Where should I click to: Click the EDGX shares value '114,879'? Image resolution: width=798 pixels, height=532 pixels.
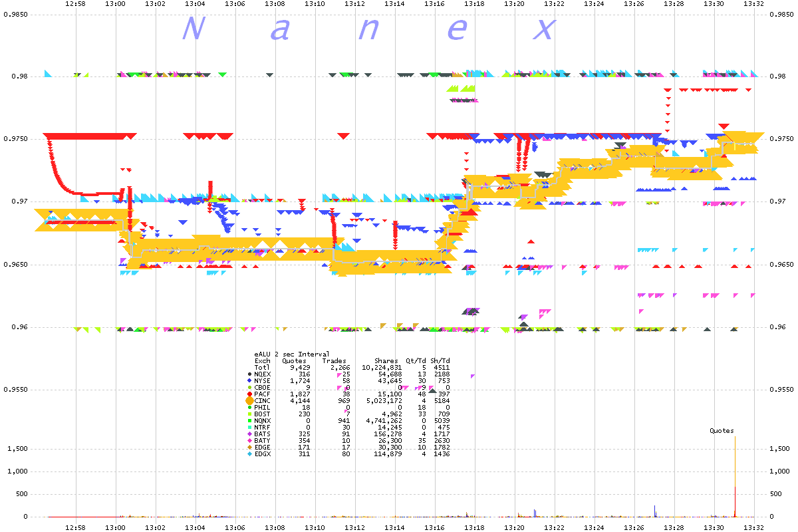coord(388,454)
